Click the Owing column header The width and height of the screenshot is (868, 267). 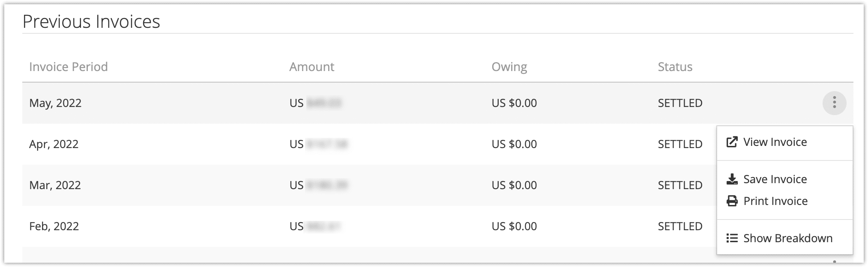click(509, 67)
